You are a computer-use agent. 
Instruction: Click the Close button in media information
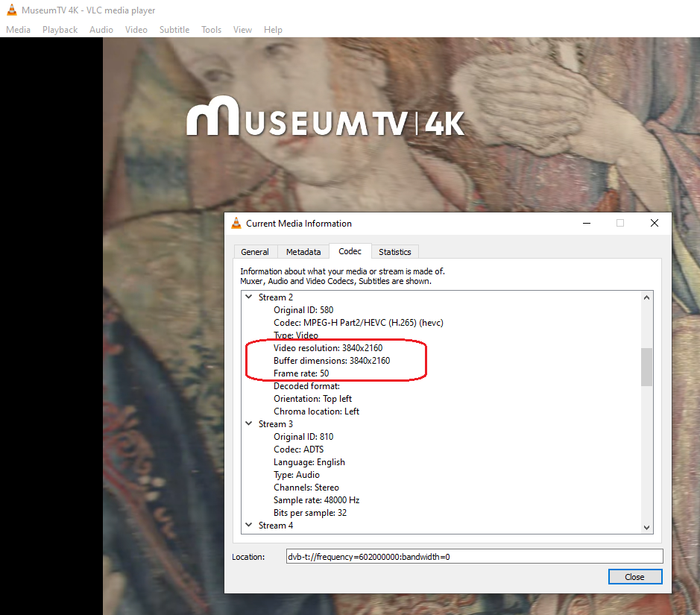pyautogui.click(x=635, y=577)
